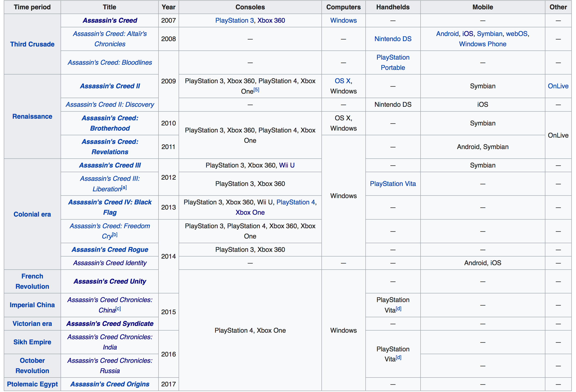The height and width of the screenshot is (392, 576).
Task: Select the 2017 year cell
Action: (x=169, y=384)
